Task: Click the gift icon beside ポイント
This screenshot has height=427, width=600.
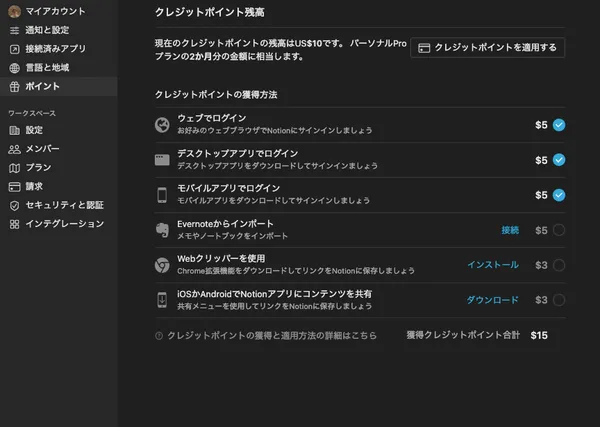Action: [15, 87]
